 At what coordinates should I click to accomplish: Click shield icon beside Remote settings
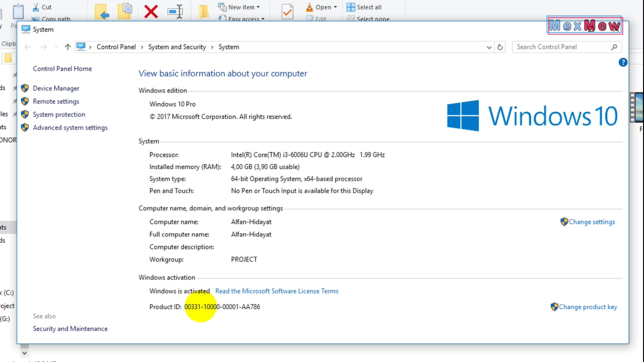coord(25,101)
